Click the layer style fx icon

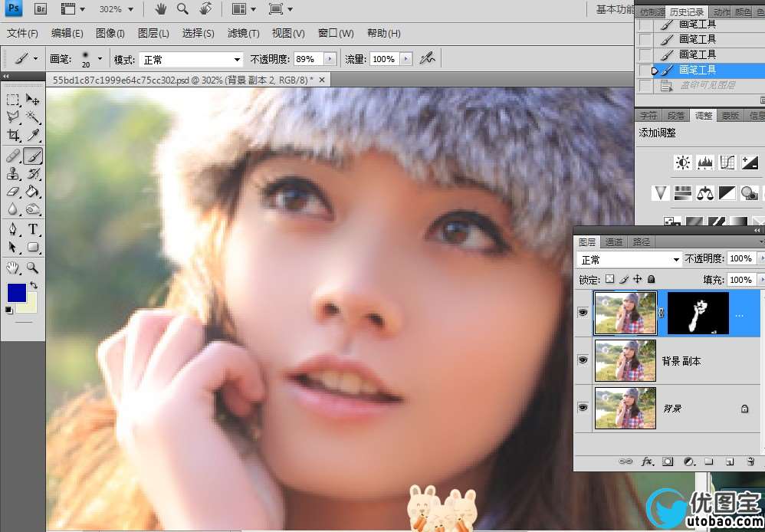(647, 461)
